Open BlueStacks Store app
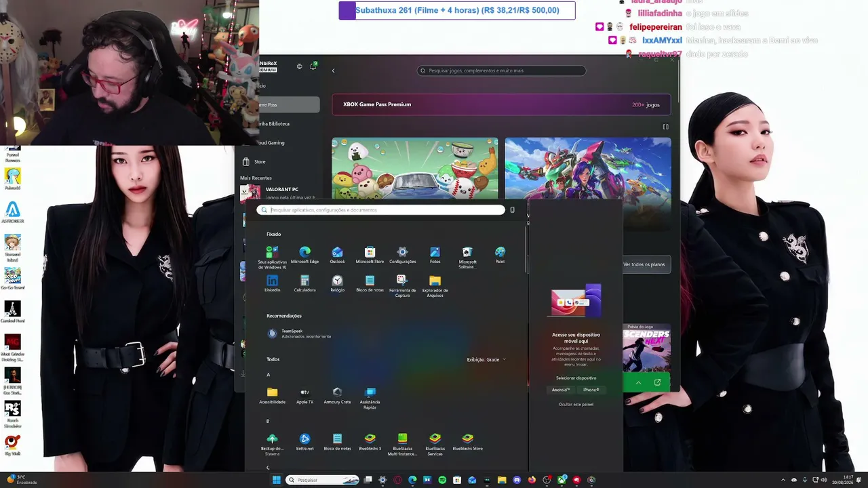The image size is (868, 488). coord(467,442)
